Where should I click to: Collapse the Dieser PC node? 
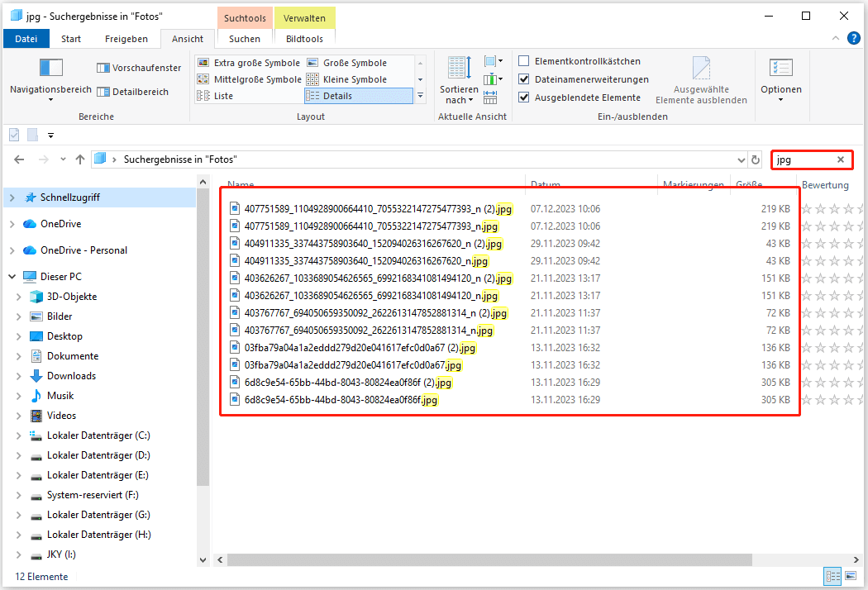coord(12,277)
